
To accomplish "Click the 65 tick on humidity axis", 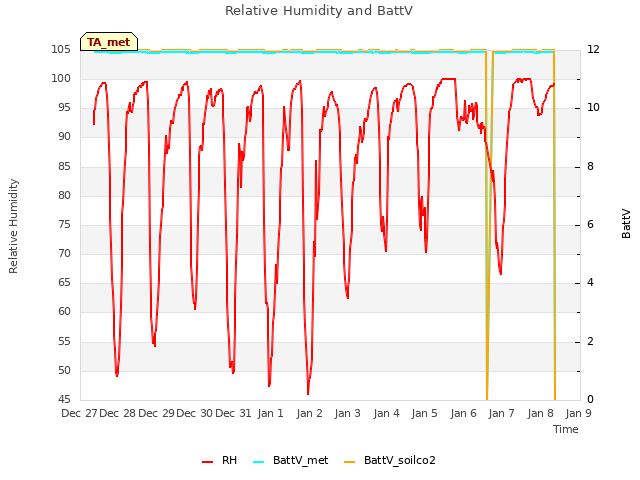I will point(64,282).
